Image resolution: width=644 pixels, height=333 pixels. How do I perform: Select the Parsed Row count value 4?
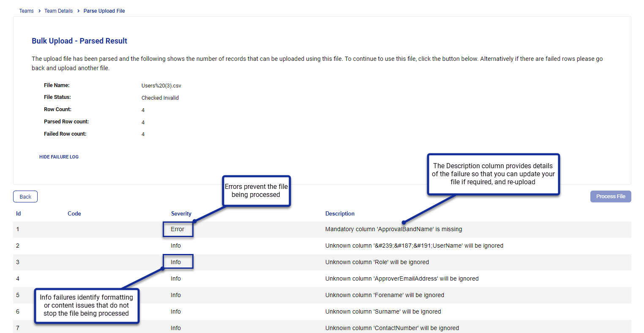(x=143, y=122)
